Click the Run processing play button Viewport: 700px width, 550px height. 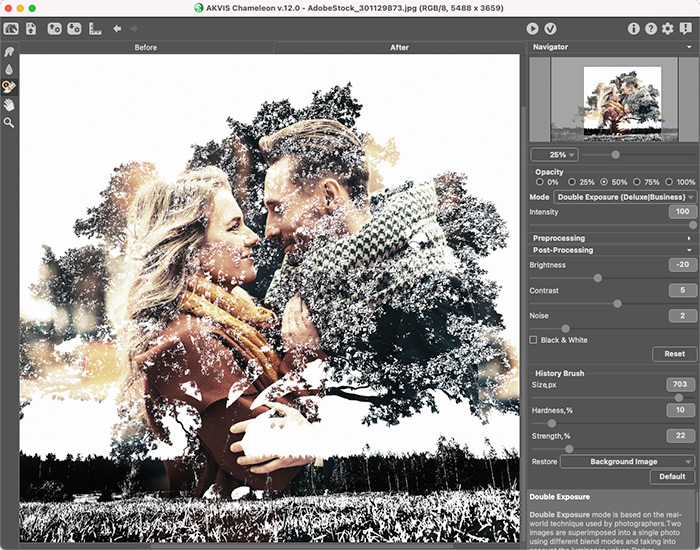point(532,28)
